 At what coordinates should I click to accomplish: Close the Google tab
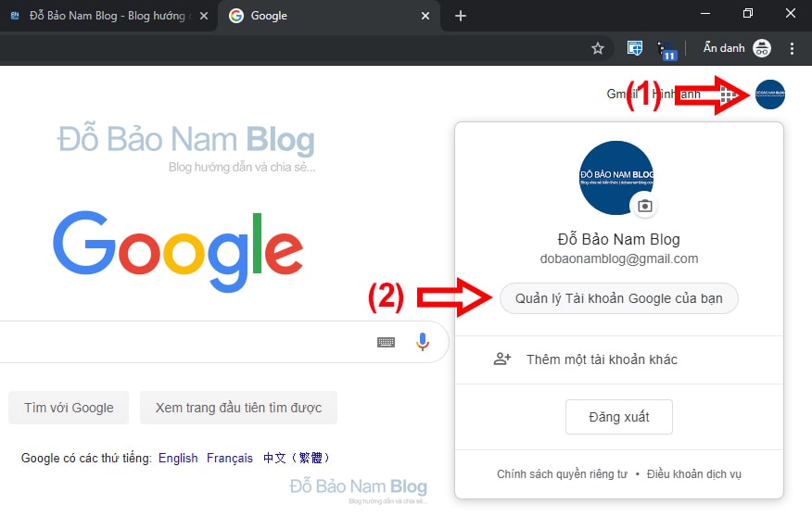(x=425, y=16)
